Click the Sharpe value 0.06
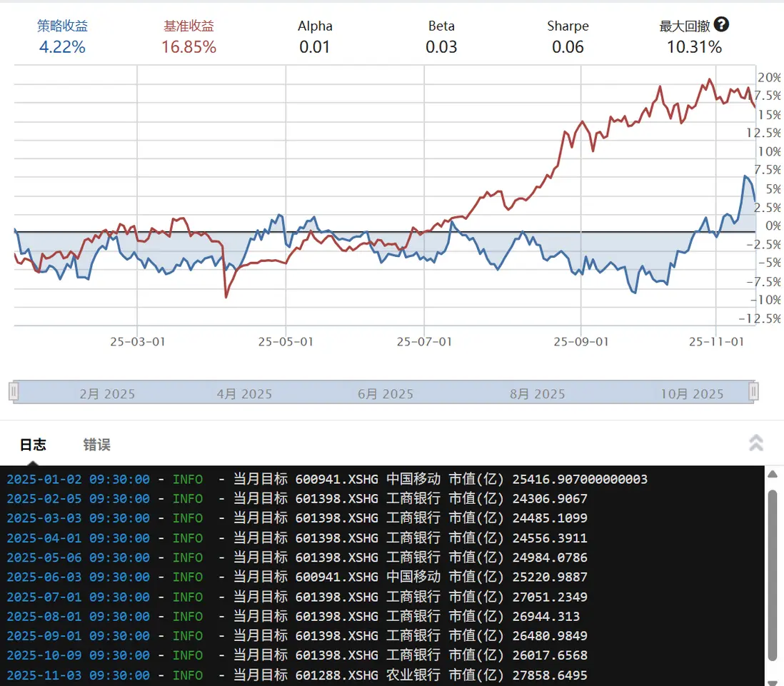This screenshot has height=686, width=784. [x=568, y=48]
